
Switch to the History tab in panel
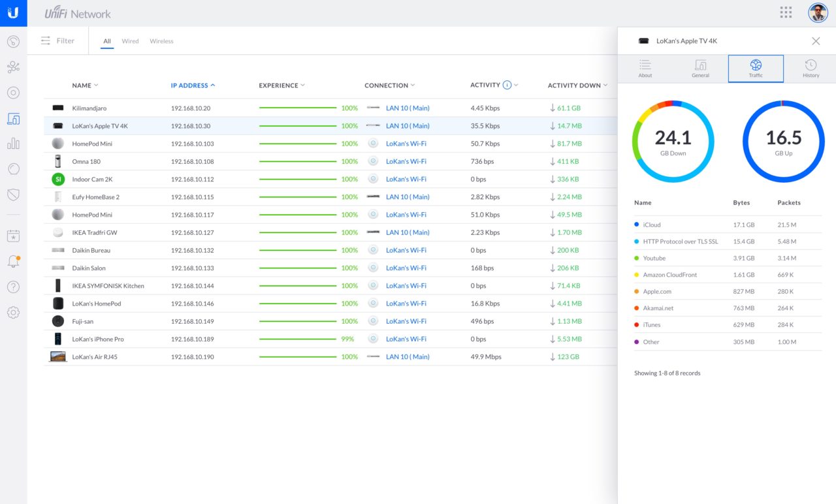(x=811, y=69)
